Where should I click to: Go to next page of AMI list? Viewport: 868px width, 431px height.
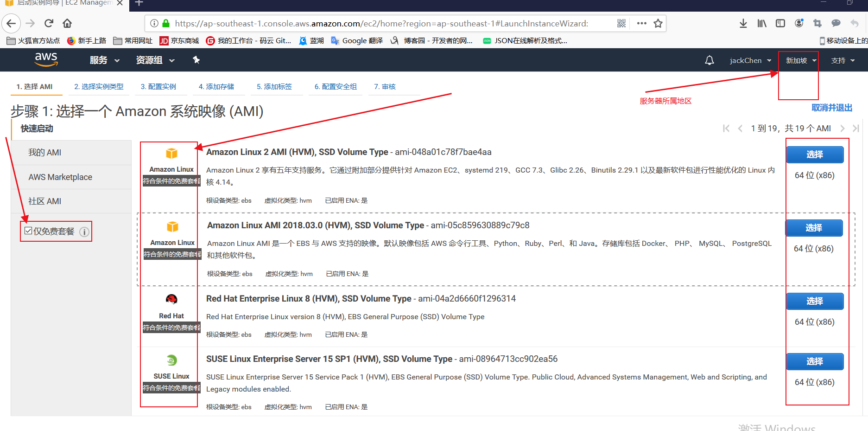(x=843, y=129)
